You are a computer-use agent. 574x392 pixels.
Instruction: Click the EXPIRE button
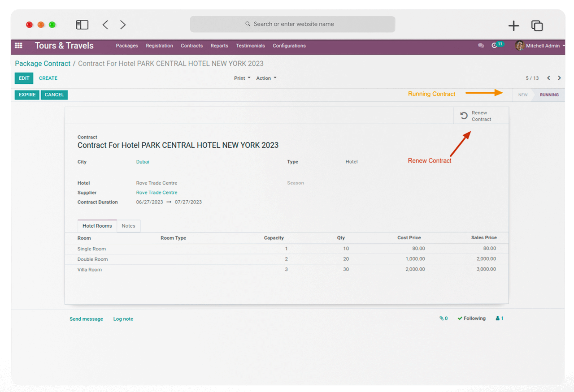coord(27,95)
